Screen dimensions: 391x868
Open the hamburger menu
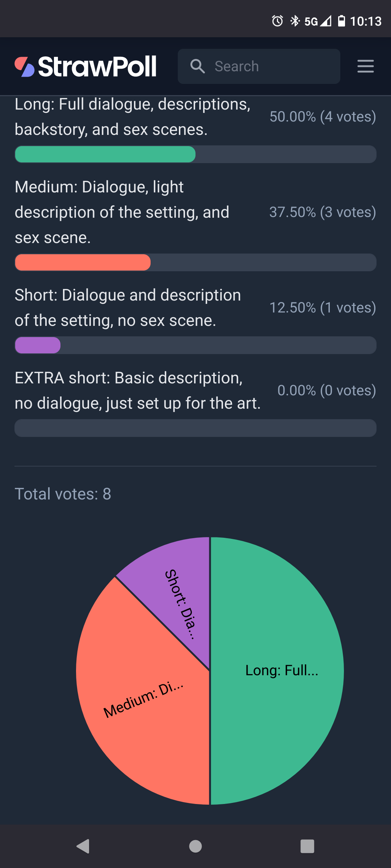click(365, 67)
